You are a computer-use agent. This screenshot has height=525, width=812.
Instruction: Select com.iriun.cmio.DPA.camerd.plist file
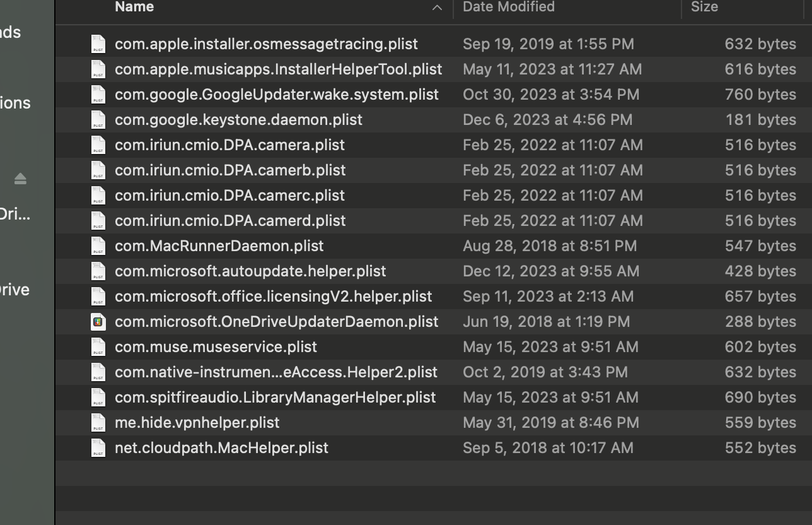[x=230, y=221]
